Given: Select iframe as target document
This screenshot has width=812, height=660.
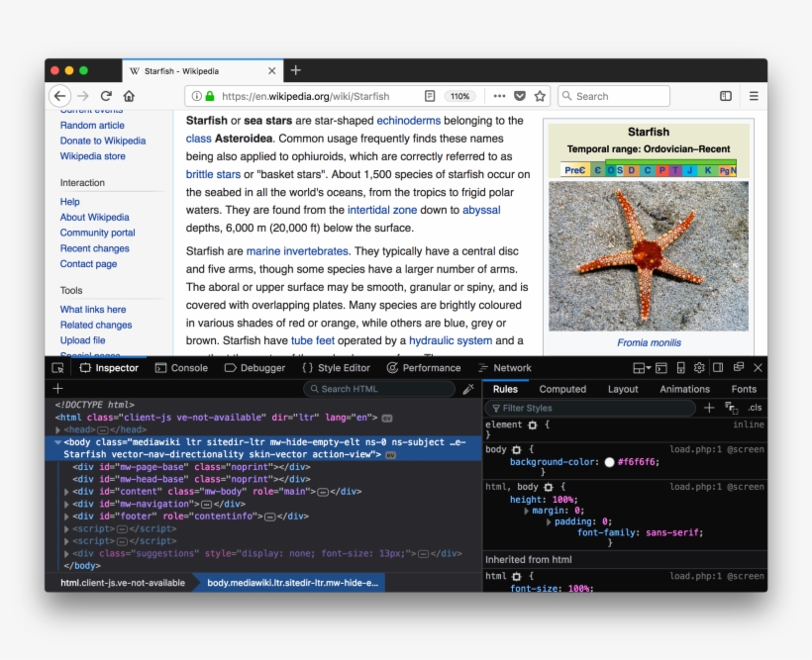Looking at the screenshot, I should pos(642,368).
